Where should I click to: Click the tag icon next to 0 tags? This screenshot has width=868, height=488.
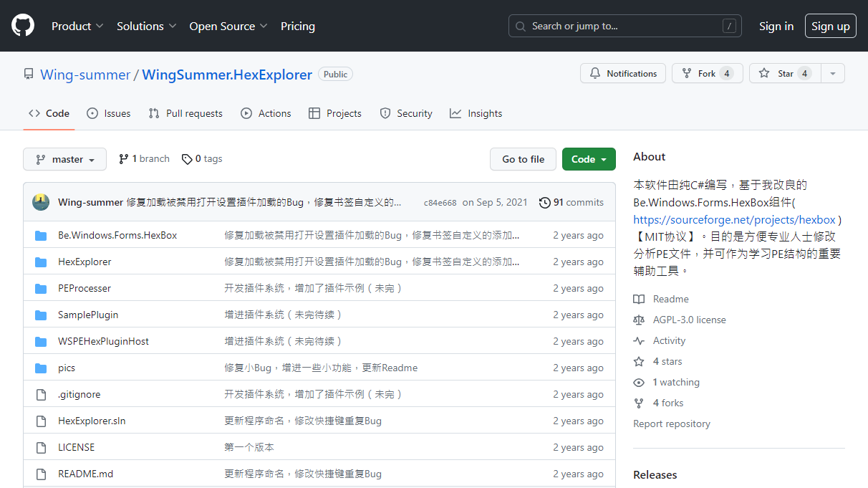(x=187, y=159)
